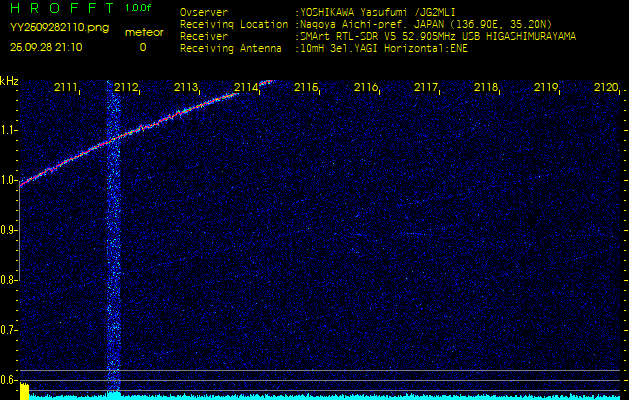Viewport: 629px width, 400px height.
Task: Select the 2118 time marker
Action: pos(486,88)
